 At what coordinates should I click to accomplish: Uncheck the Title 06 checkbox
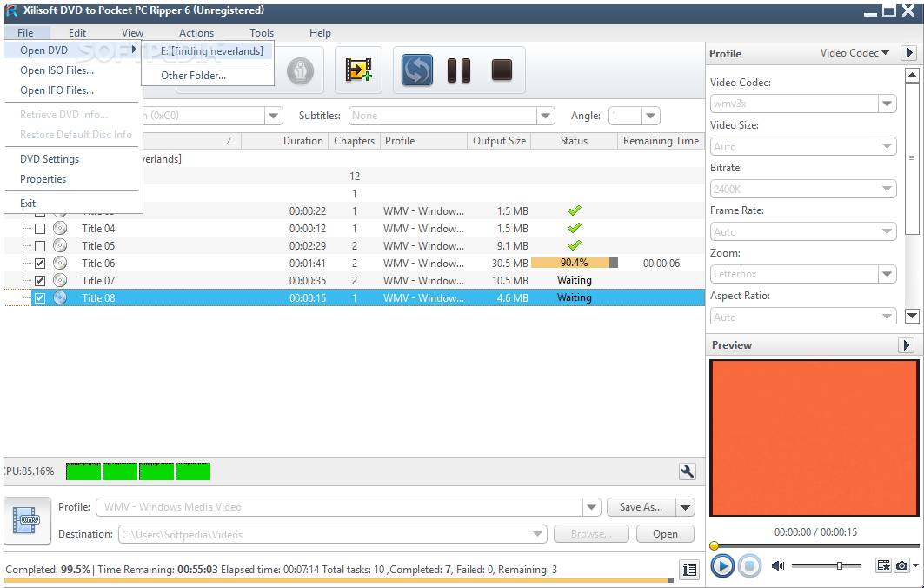pyautogui.click(x=40, y=264)
